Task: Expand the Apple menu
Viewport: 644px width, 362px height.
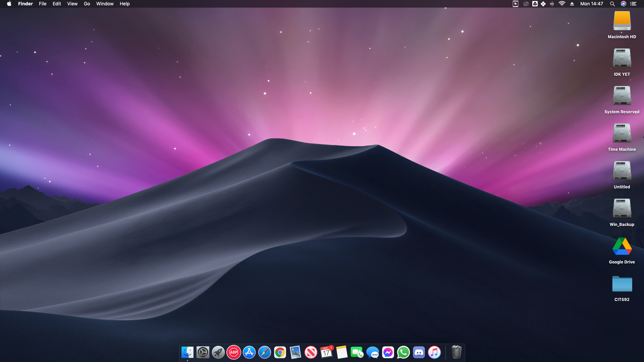Action: (9, 4)
